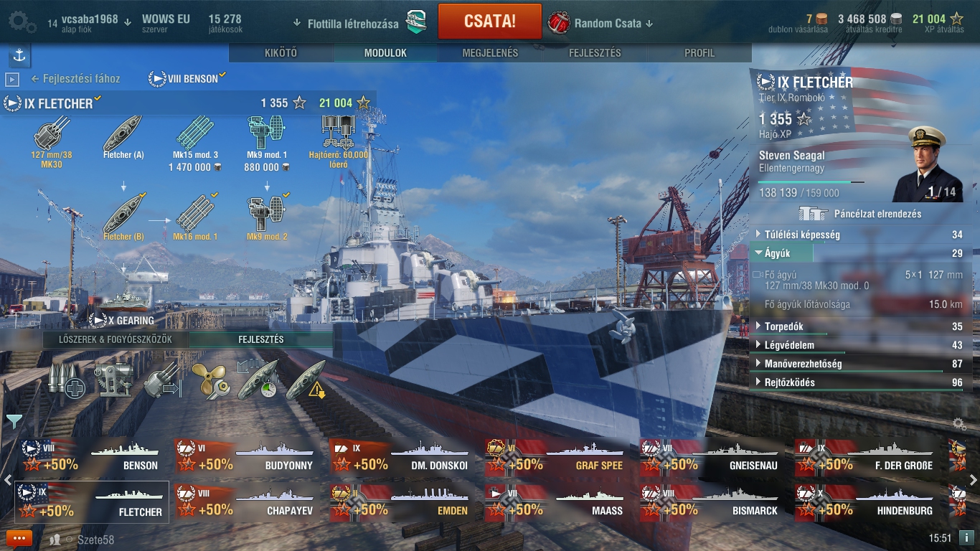
Task: Open the chat bubble button
Action: (19, 538)
